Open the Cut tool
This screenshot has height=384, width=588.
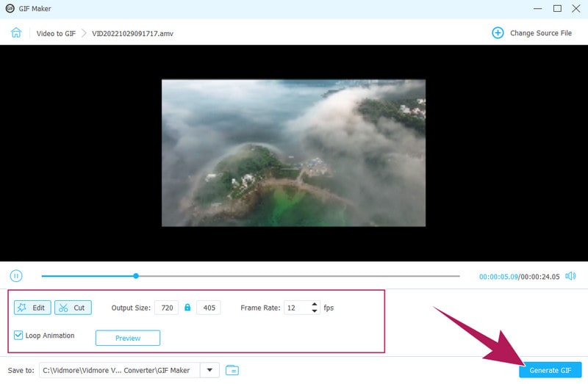[73, 308]
